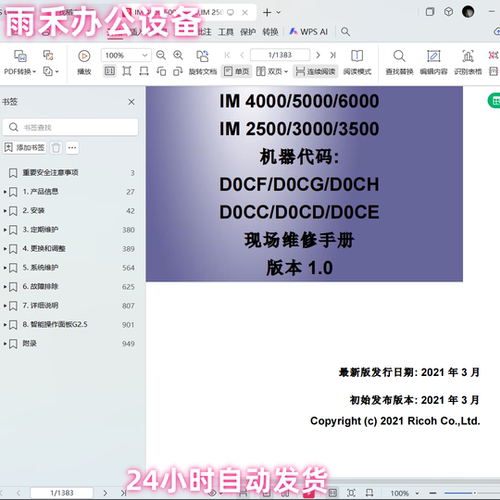
Task: Go to next page in top toolbar
Action: point(318,55)
